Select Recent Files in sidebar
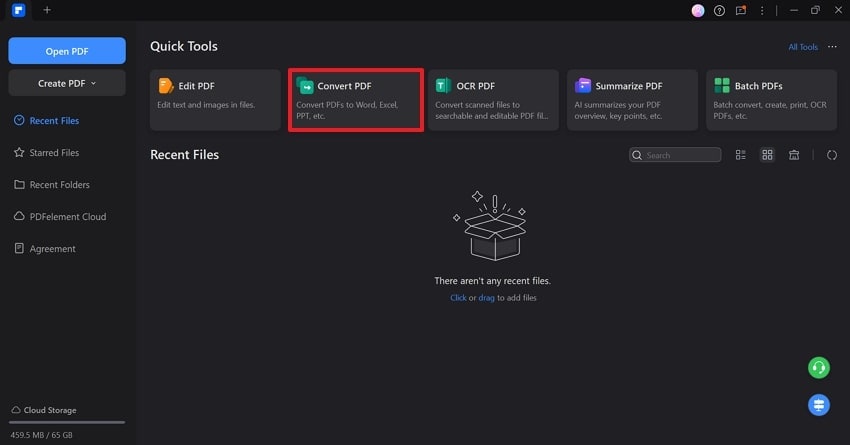This screenshot has height=445, width=850. (x=54, y=120)
